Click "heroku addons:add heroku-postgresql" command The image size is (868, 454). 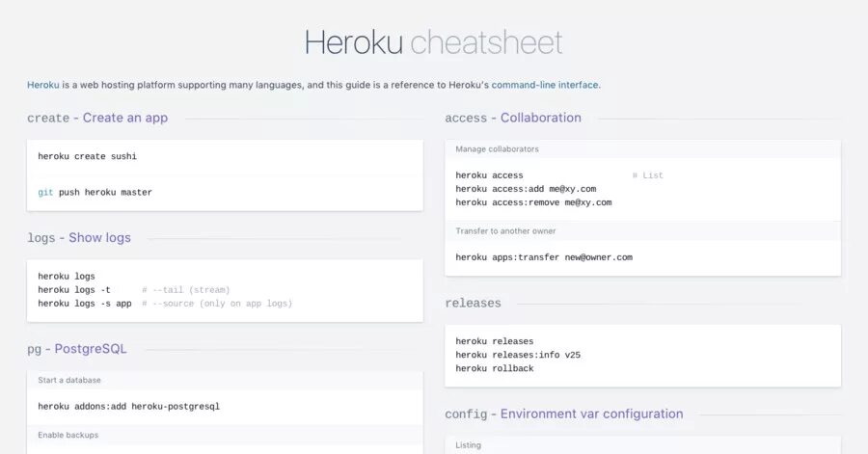pyautogui.click(x=129, y=406)
